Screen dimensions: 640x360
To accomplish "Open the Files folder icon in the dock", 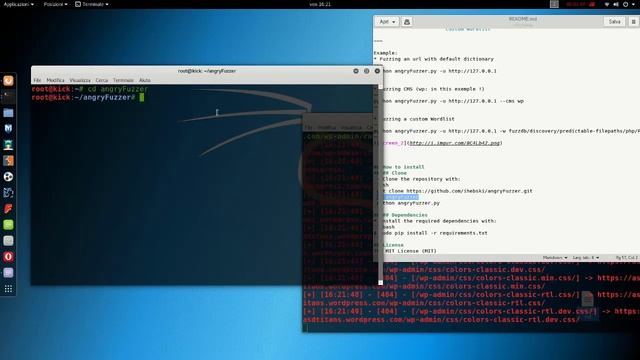I will (x=8, y=113).
